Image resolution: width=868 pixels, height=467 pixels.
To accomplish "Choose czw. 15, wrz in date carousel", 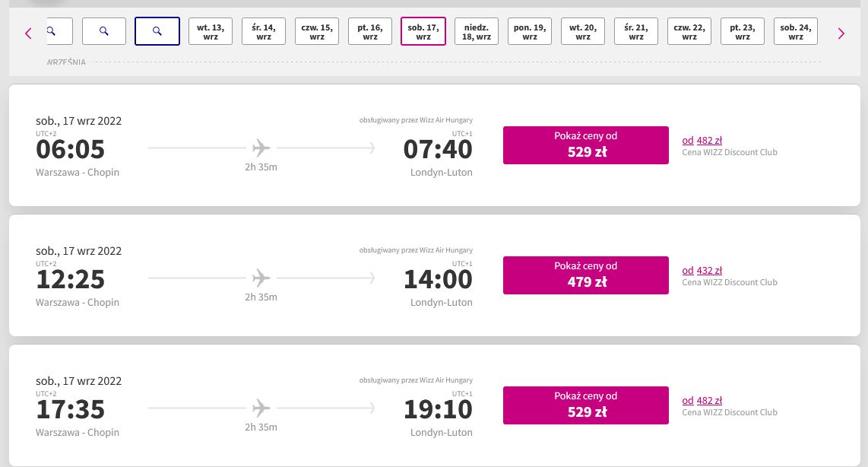I will (x=317, y=31).
